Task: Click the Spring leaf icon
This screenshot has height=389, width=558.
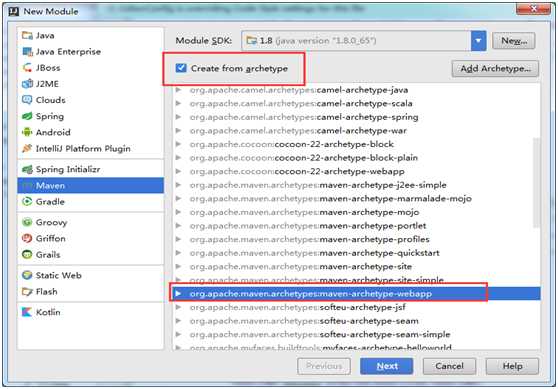Action: coord(27,116)
